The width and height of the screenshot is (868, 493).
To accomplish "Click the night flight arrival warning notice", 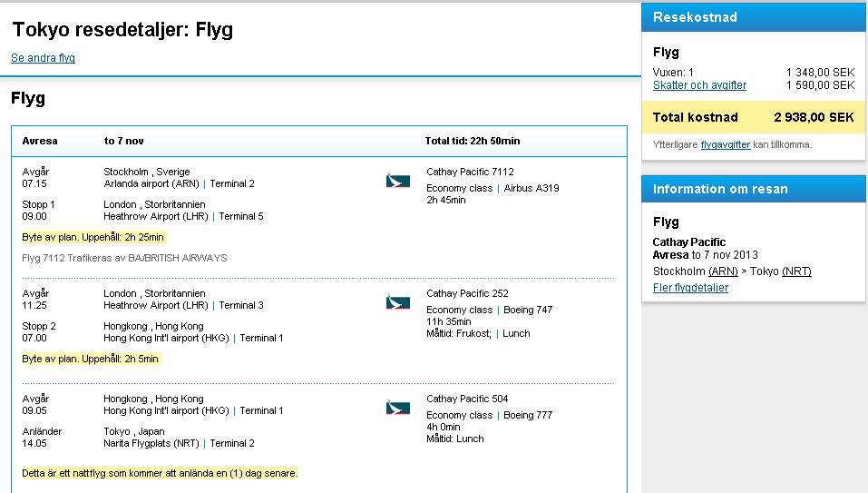I will tap(160, 473).
